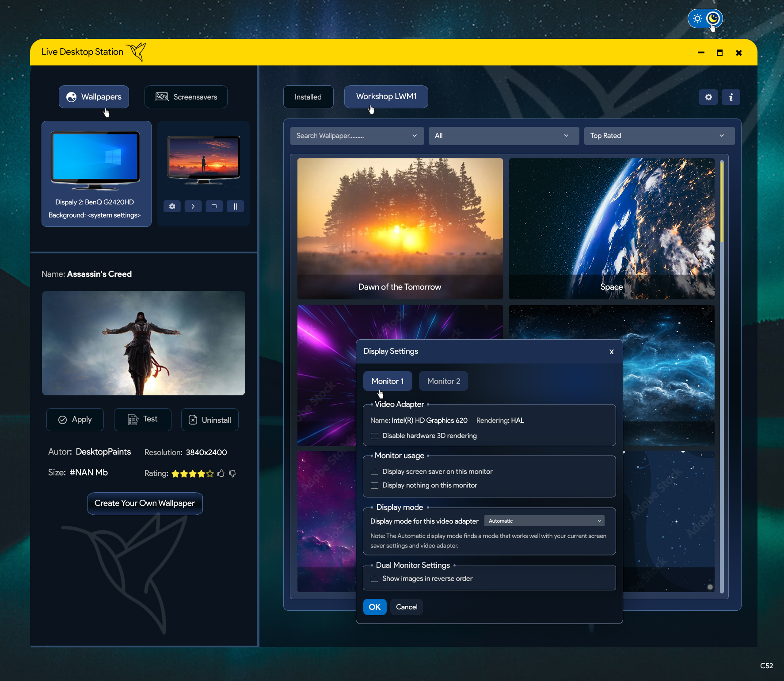Enable Disable hardware 3D rendering checkbox

[375, 436]
